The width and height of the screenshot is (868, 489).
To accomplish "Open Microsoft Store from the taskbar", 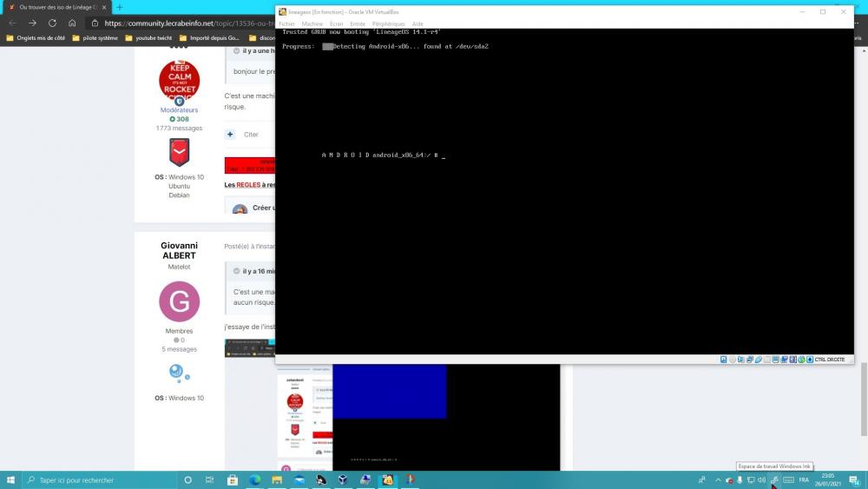I will click(233, 480).
